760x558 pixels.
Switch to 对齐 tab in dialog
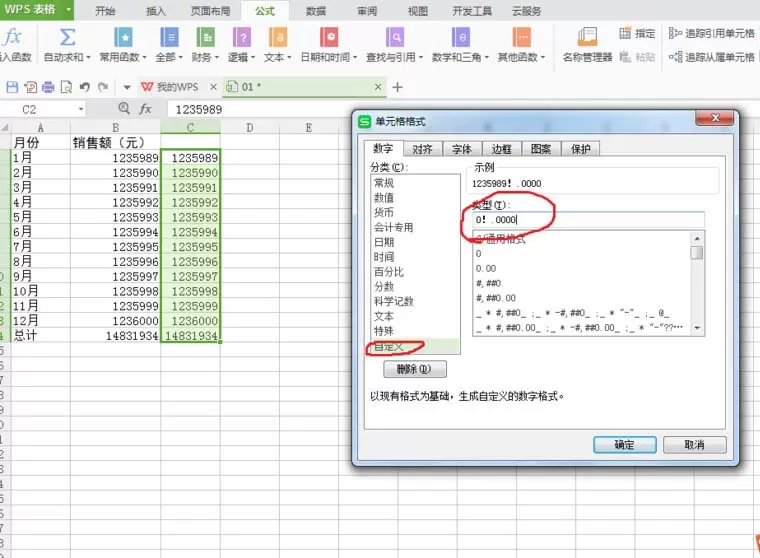point(422,149)
